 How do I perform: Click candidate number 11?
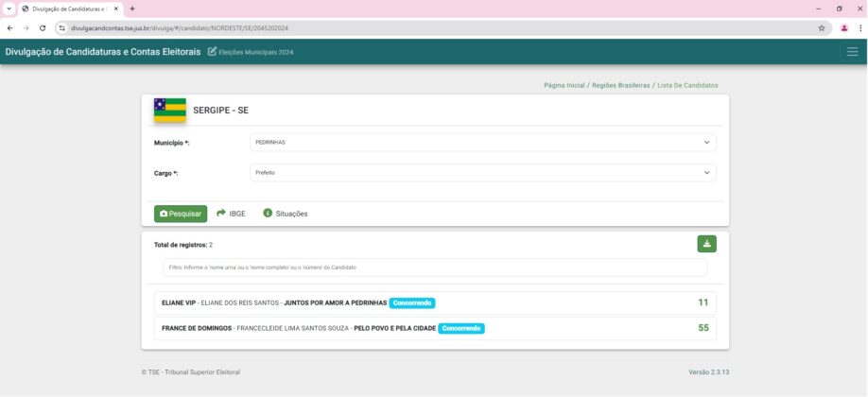703,302
